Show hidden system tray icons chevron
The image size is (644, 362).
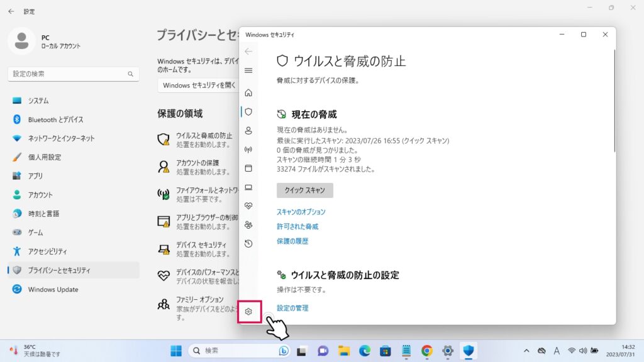(526, 351)
